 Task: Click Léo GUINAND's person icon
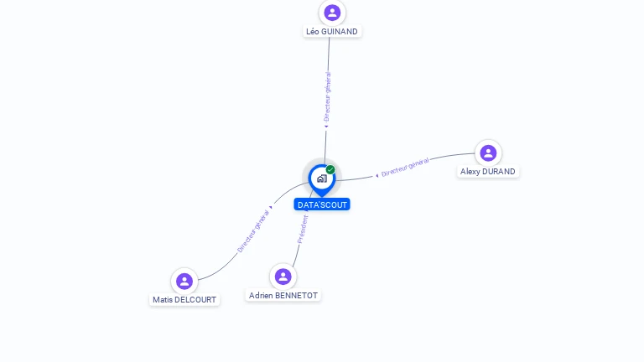pyautogui.click(x=332, y=13)
